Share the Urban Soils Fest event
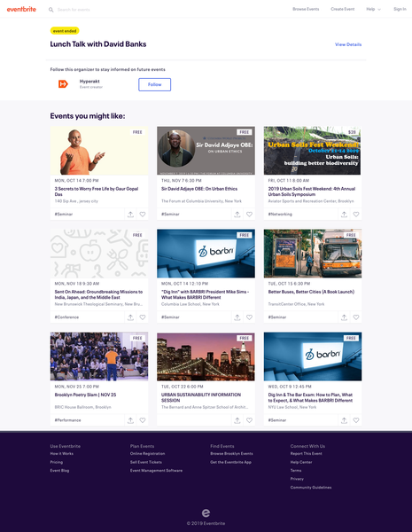Image resolution: width=412 pixels, height=532 pixels. coord(344,214)
